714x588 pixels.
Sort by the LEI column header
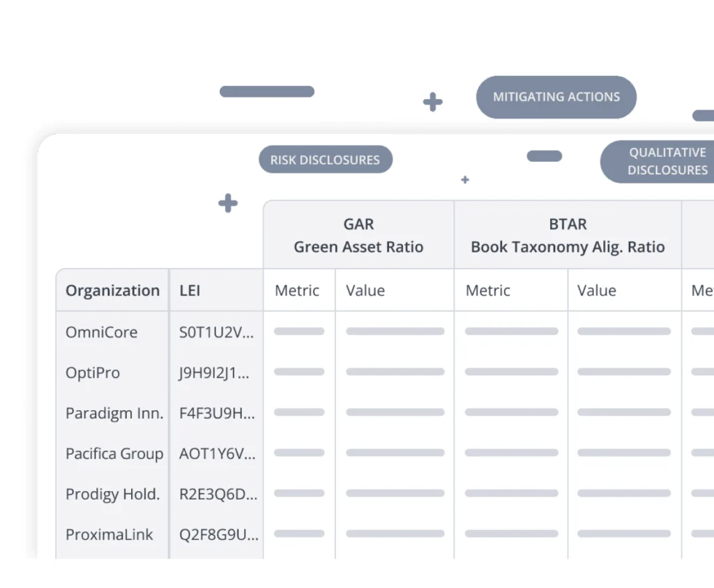[x=190, y=291]
